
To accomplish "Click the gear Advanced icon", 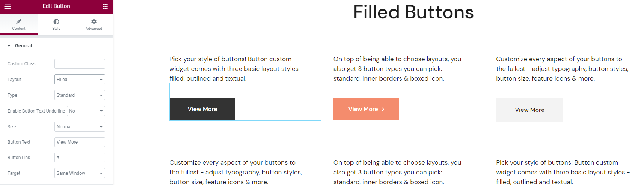I will (94, 21).
